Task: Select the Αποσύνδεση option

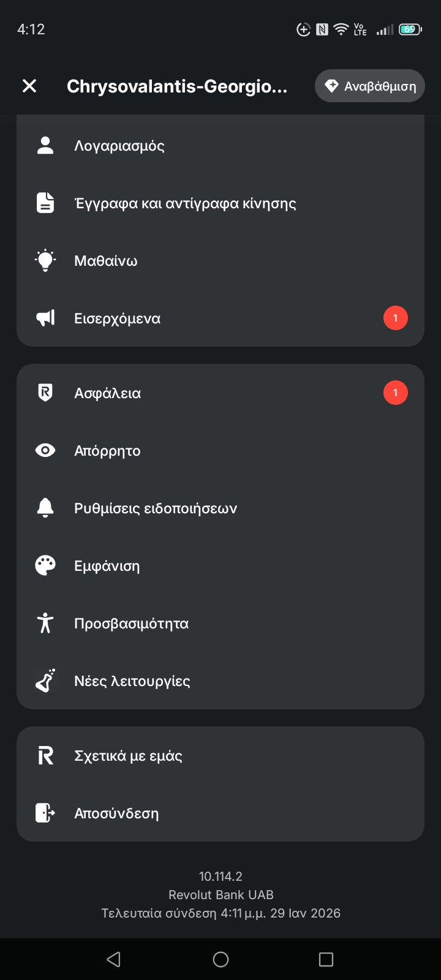Action: [x=116, y=813]
